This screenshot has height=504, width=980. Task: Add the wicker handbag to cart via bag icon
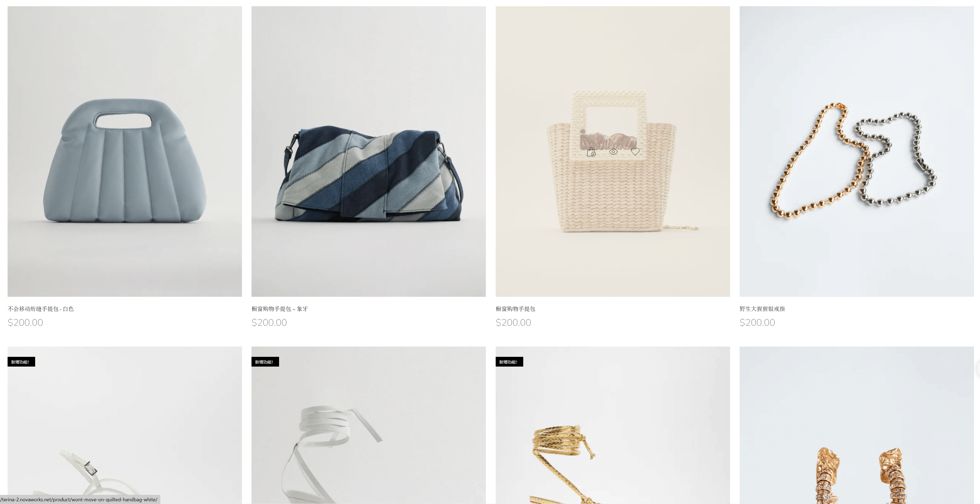coord(591,152)
